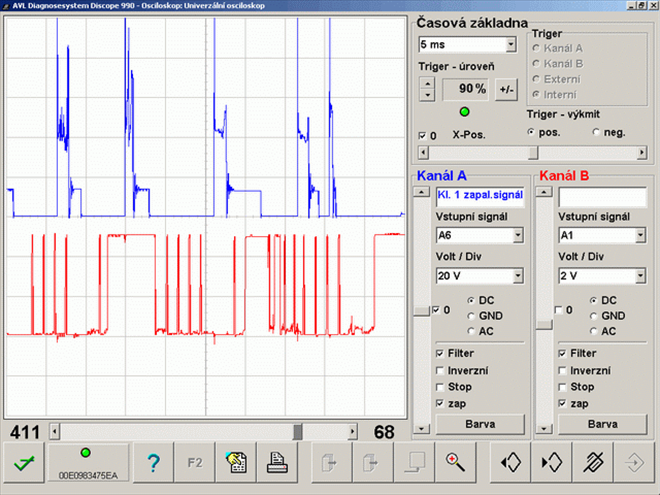Click the empty Kanál B name field
The width and height of the screenshot is (660, 495).
click(602, 197)
